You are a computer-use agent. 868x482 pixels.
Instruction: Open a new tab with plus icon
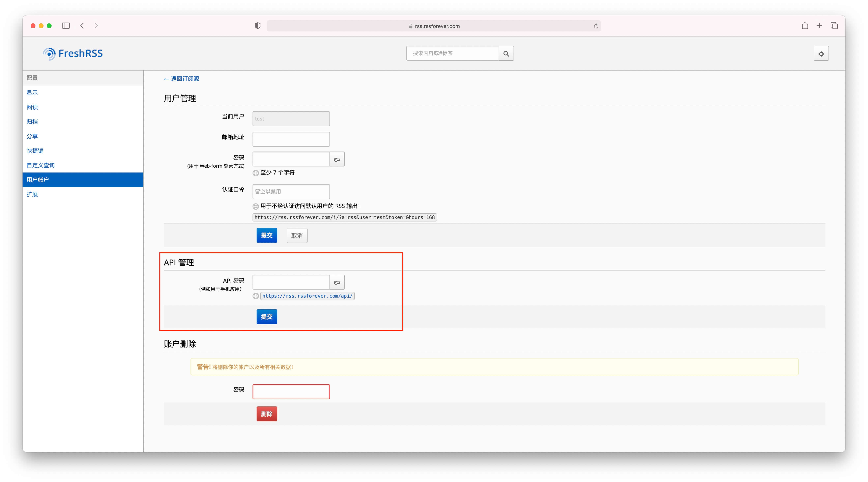coord(819,26)
